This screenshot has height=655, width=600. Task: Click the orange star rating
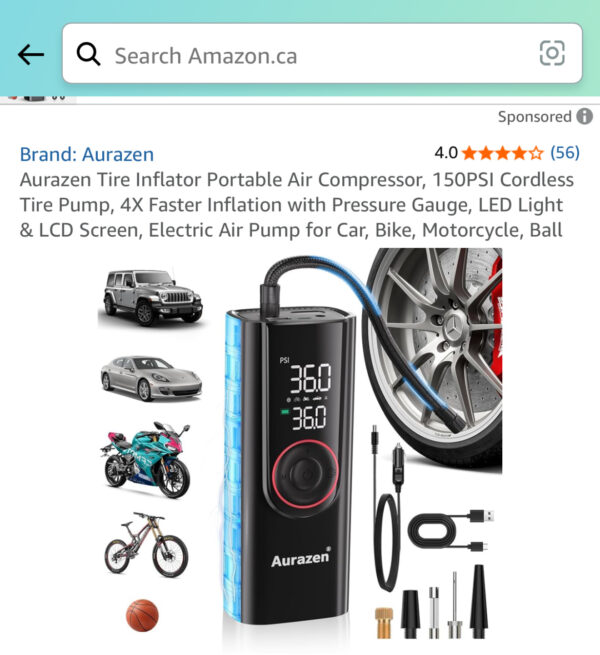[503, 153]
